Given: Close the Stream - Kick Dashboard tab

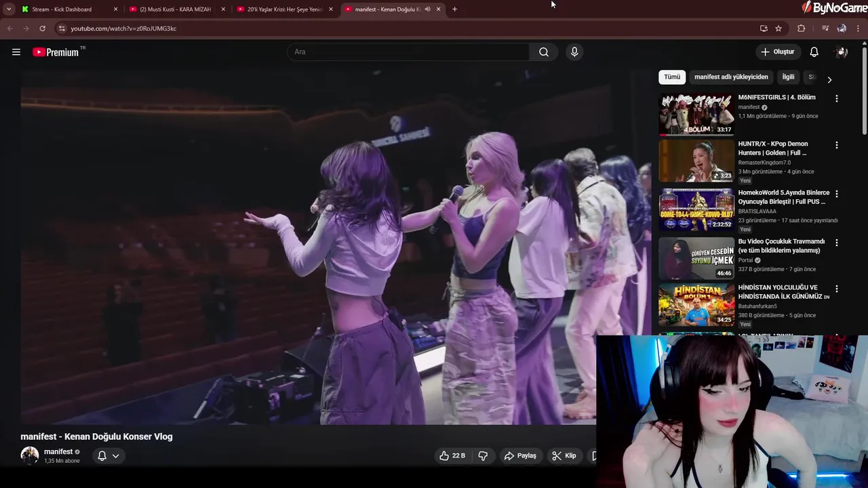Looking at the screenshot, I should point(115,9).
